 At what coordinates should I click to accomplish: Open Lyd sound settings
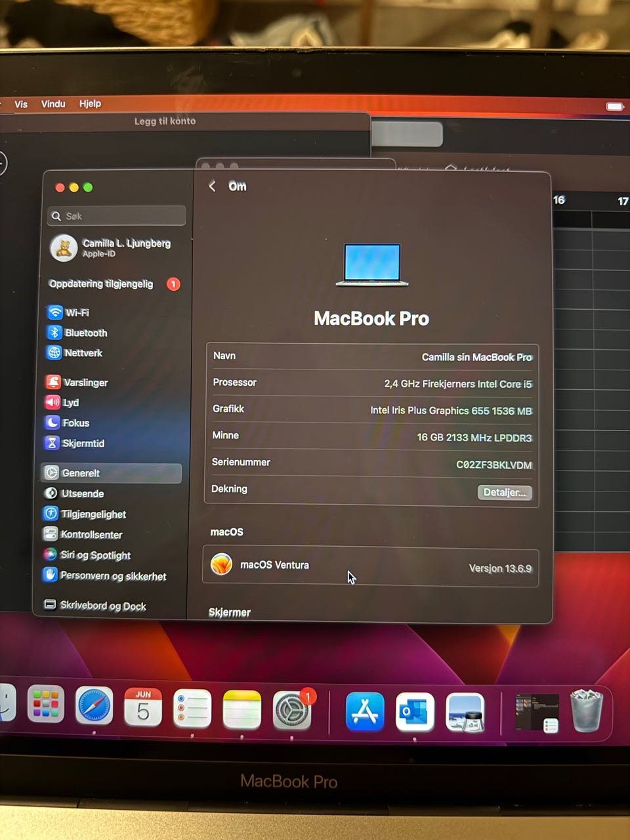[62, 402]
